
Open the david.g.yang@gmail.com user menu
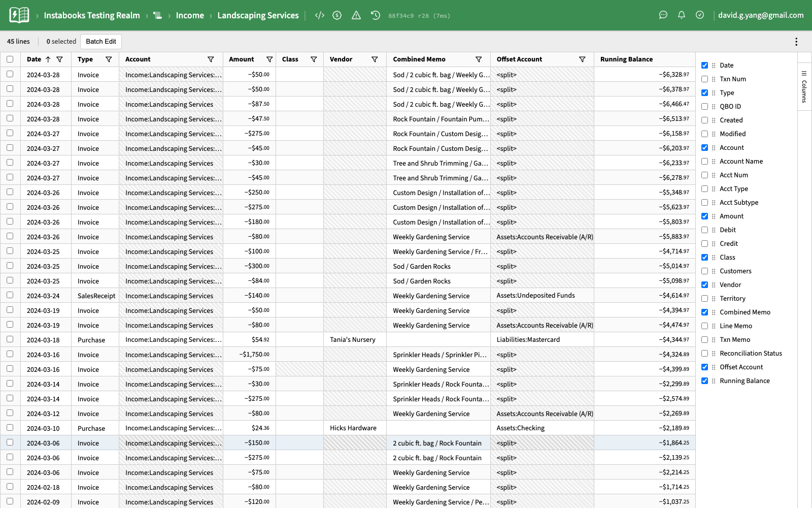[761, 15]
